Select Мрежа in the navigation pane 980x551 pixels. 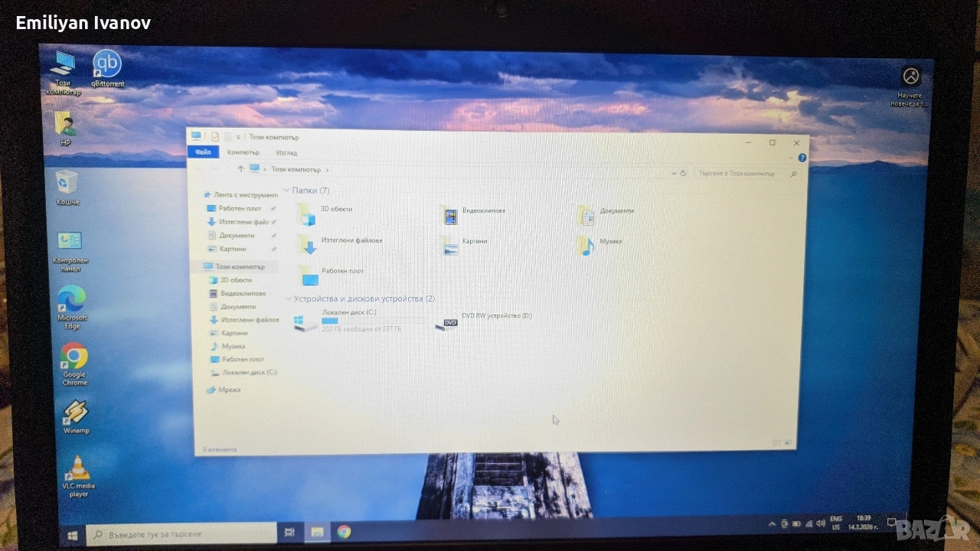224,390
